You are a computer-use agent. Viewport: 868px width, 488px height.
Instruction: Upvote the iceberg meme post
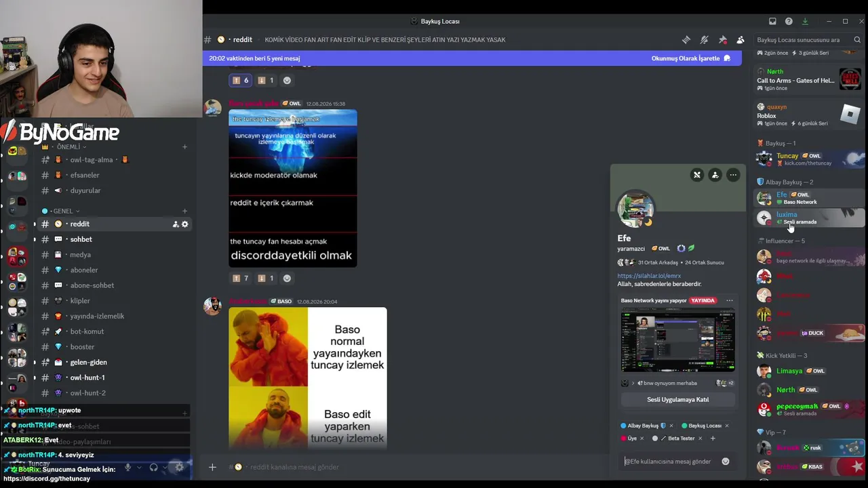coord(241,278)
